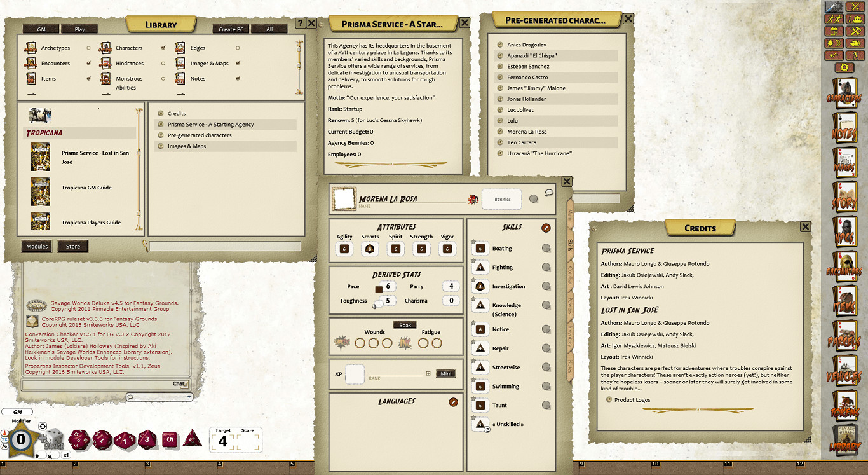
Task: Open the day/night lighting tool icon
Action: coord(834,43)
